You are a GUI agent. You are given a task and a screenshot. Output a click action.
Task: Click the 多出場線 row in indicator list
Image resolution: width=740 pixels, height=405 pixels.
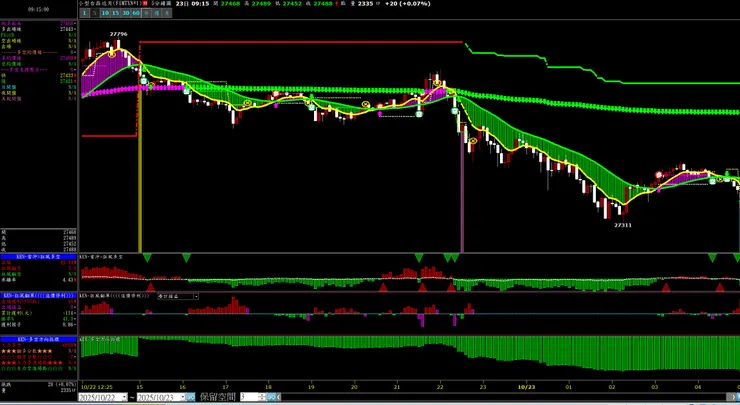39,29
